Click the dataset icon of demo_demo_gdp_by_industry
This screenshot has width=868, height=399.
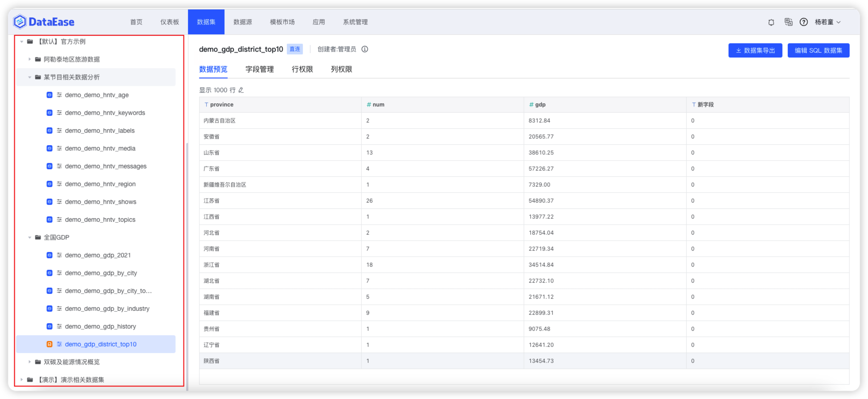49,309
